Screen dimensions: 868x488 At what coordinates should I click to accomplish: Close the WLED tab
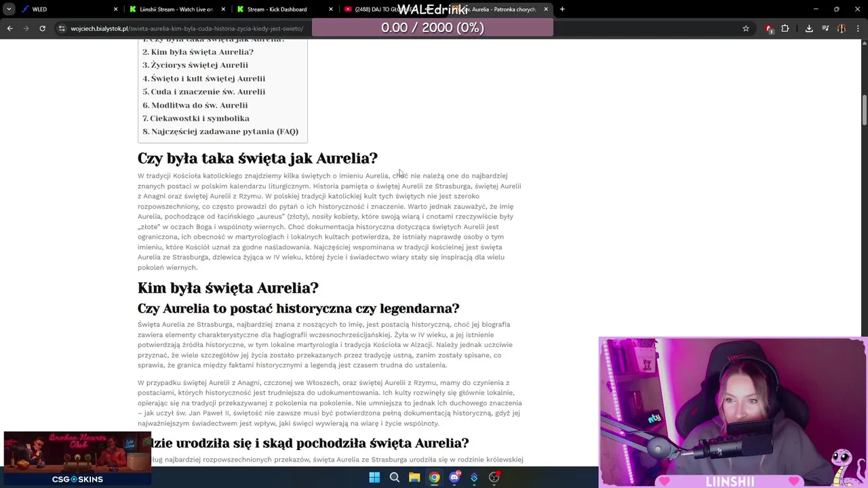115,9
